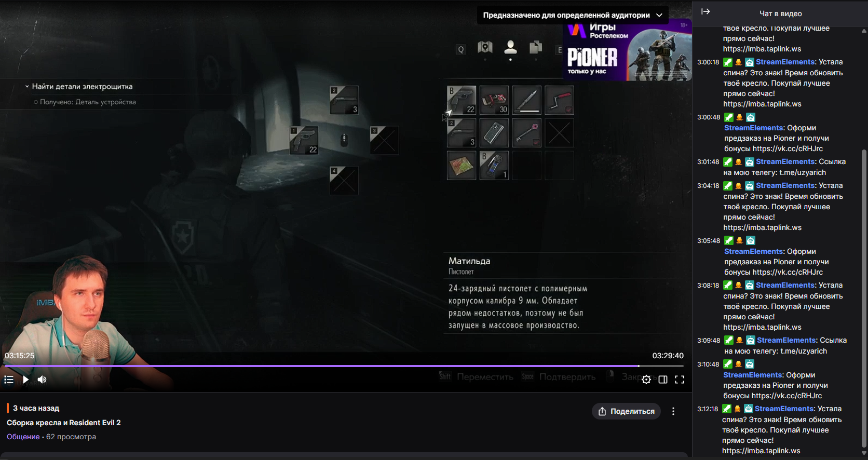Switch the player to theatre mode

663,380
